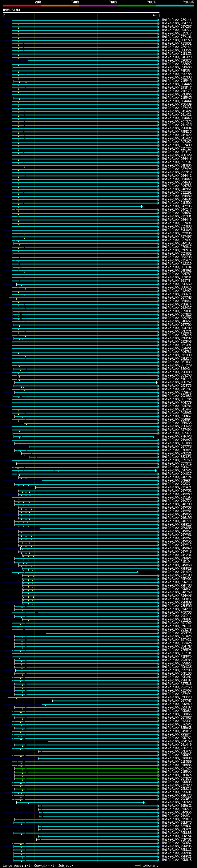The image size is (197, 868).
Task: Select the UniRef100_B7FHZ5 label
Action: point(176,775)
